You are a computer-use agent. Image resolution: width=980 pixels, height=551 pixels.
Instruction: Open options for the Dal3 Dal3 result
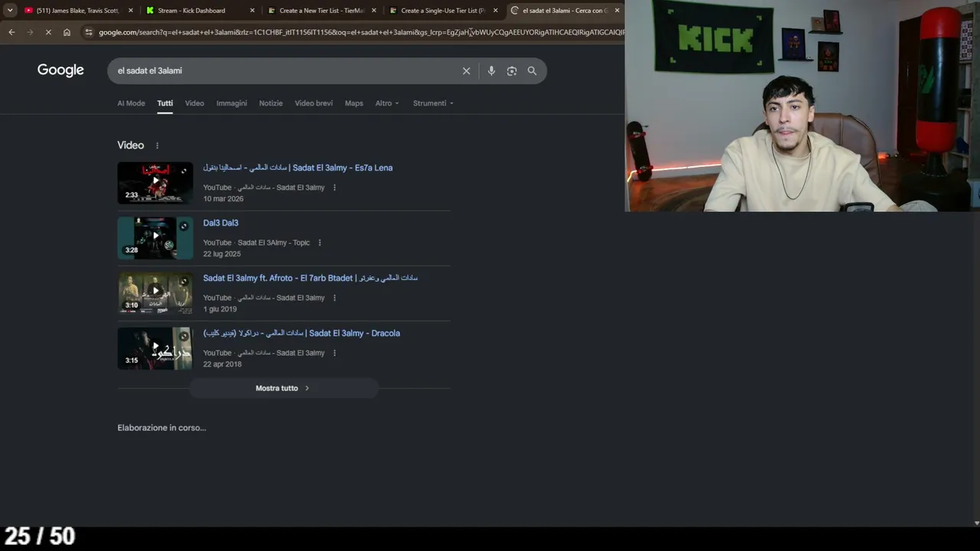click(320, 243)
